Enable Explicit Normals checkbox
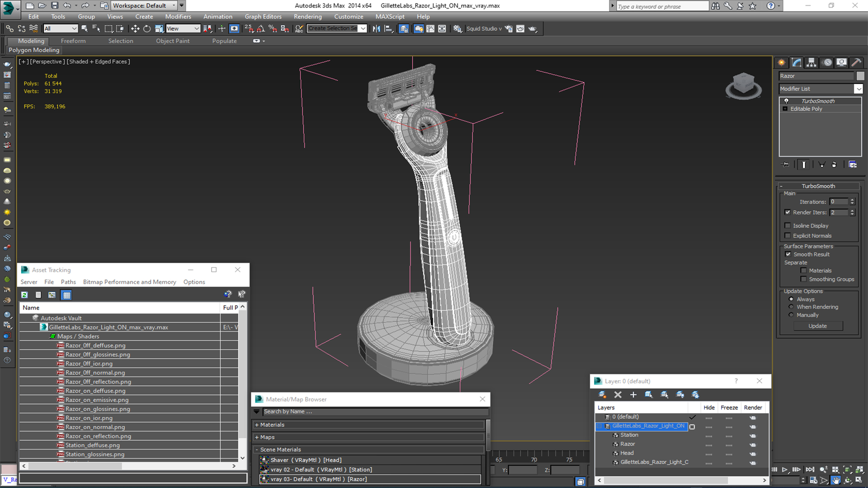The image size is (868, 488). click(788, 235)
